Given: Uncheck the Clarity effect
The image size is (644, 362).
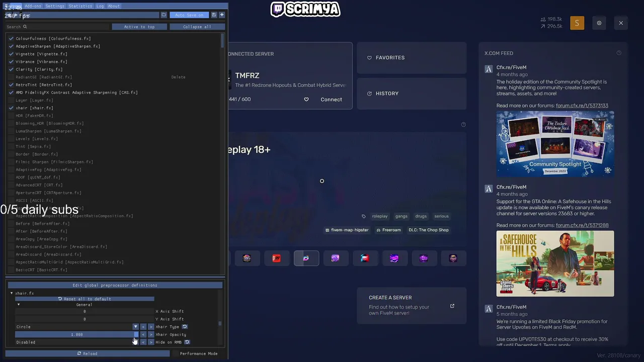Looking at the screenshot, I should pos(11,69).
